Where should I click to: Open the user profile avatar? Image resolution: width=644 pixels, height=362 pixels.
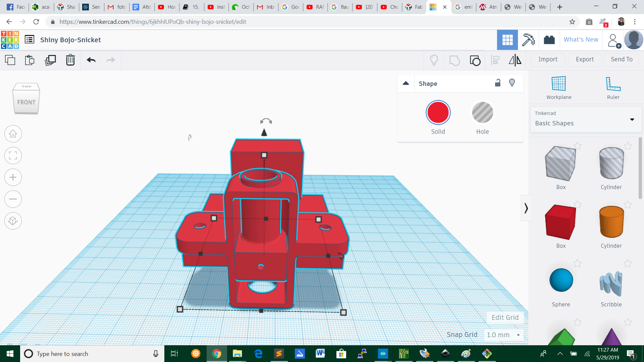[633, 40]
